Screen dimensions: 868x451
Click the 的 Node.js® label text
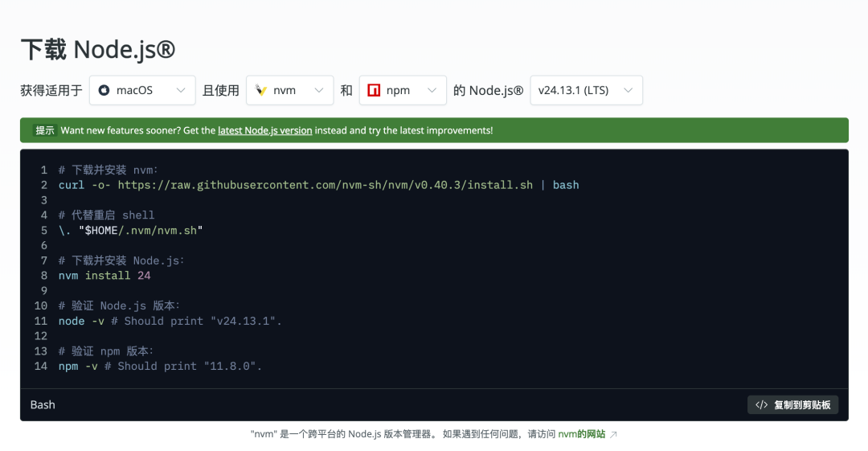click(x=489, y=90)
